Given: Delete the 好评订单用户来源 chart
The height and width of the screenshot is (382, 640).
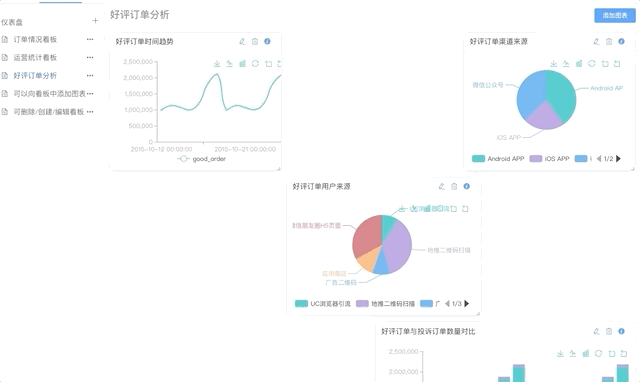Looking at the screenshot, I should [x=454, y=187].
